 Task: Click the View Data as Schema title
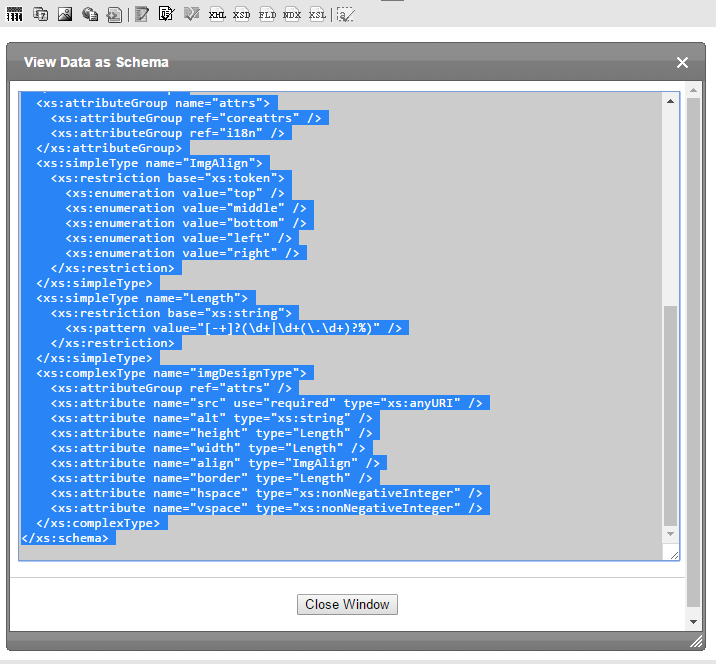pyautogui.click(x=96, y=62)
